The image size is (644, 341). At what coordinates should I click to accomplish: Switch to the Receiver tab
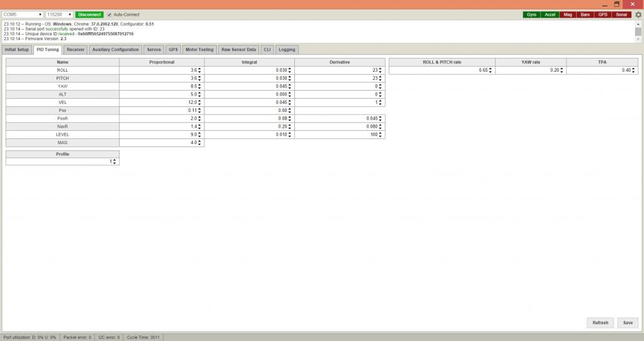click(75, 49)
